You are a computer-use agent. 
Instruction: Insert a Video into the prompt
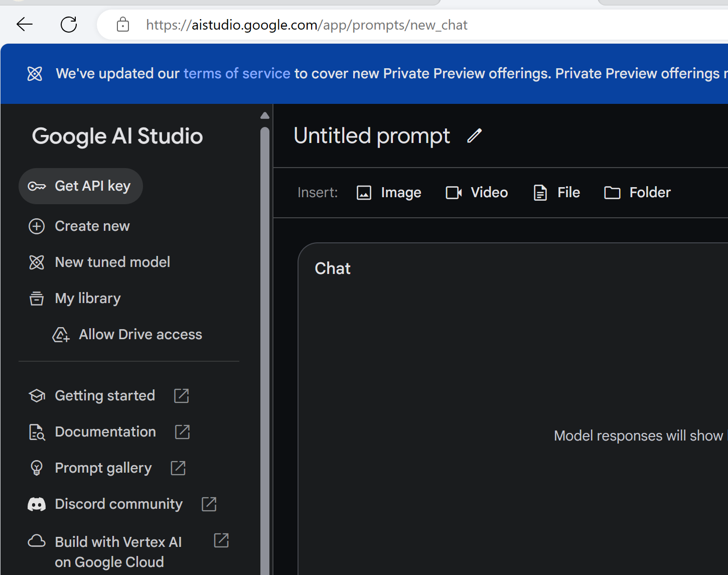(x=477, y=193)
